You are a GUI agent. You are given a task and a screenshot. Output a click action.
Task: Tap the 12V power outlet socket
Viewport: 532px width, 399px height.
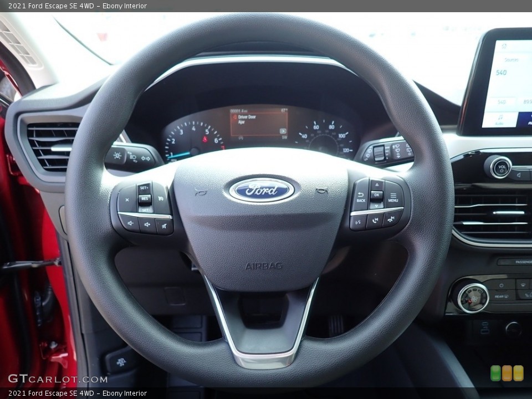coord(513,329)
